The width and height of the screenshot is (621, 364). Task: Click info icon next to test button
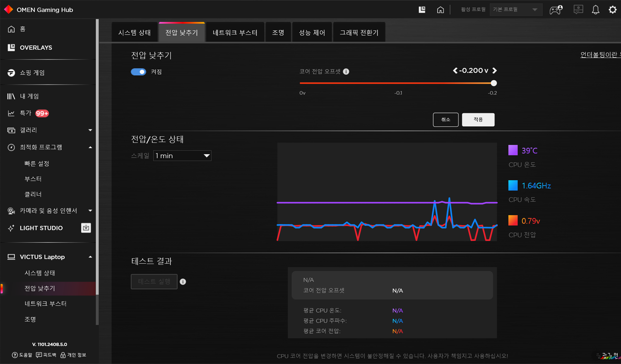coord(183,282)
